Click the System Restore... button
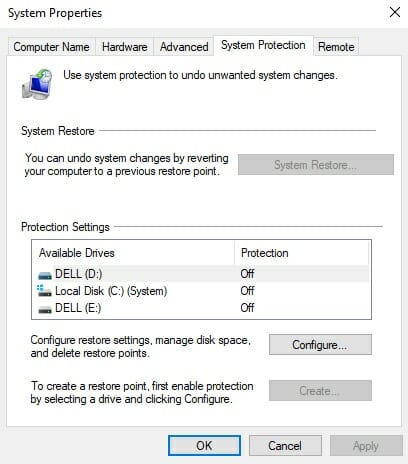 point(316,165)
